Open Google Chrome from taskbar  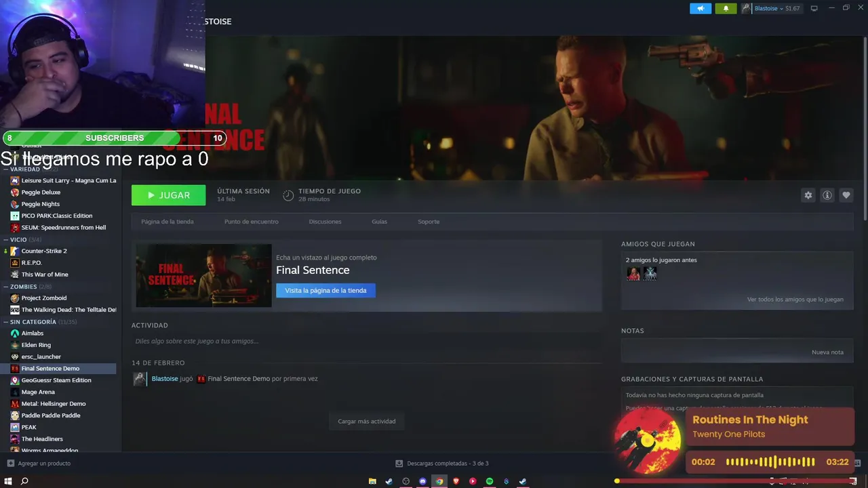coord(439,481)
